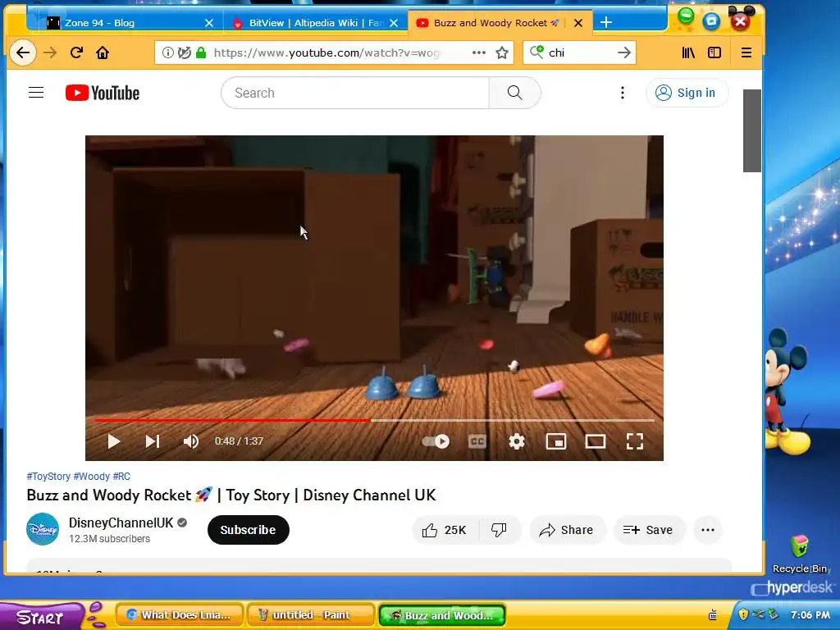Image resolution: width=840 pixels, height=630 pixels.
Task: Open the DisneyChannelUK channel name link
Action: 121,523
